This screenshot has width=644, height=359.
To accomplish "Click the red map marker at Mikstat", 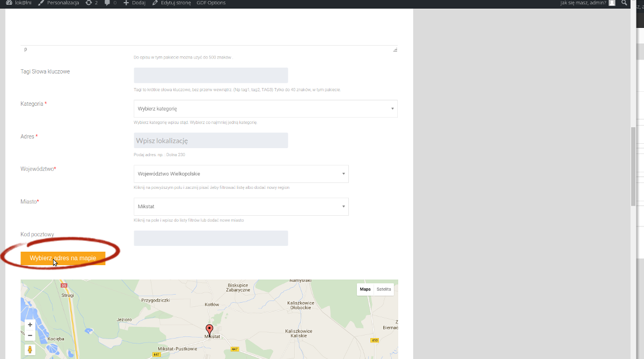I will point(210,329).
